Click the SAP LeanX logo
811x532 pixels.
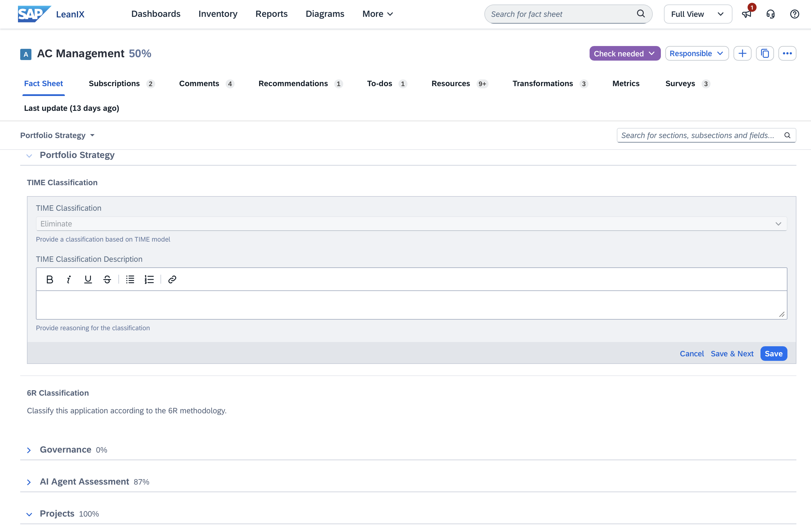[x=51, y=14]
